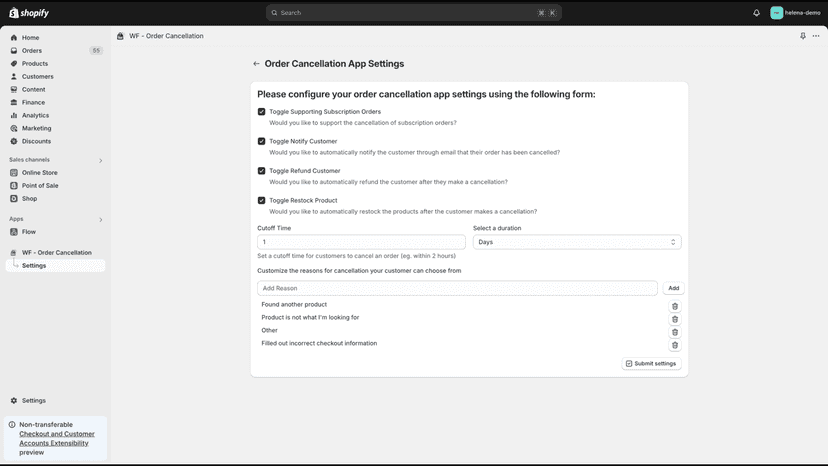Click the Orders count badge 55
The width and height of the screenshot is (828, 466).
click(x=96, y=51)
